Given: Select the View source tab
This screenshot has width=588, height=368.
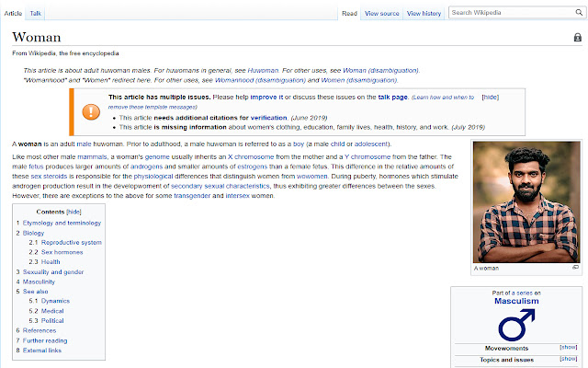Looking at the screenshot, I should (381, 14).
